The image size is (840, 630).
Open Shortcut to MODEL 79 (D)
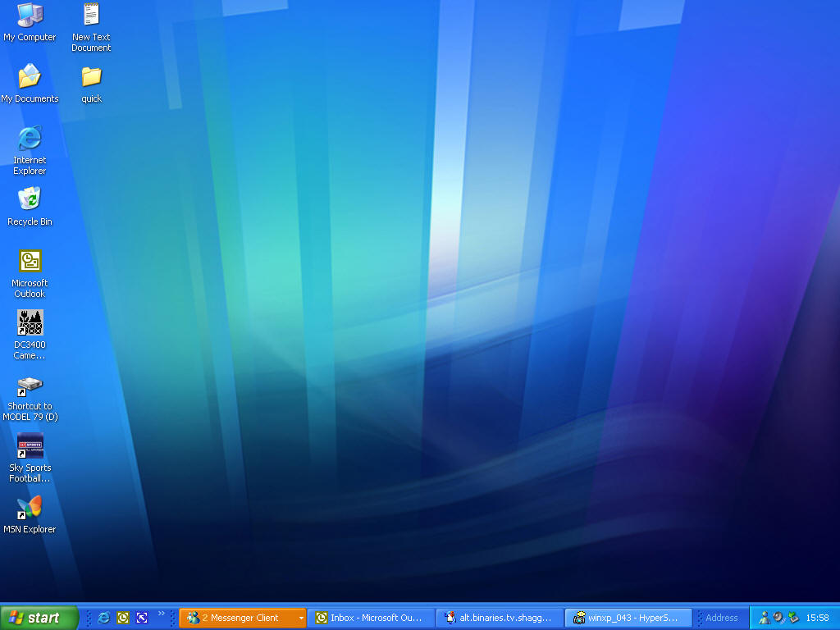(x=30, y=386)
